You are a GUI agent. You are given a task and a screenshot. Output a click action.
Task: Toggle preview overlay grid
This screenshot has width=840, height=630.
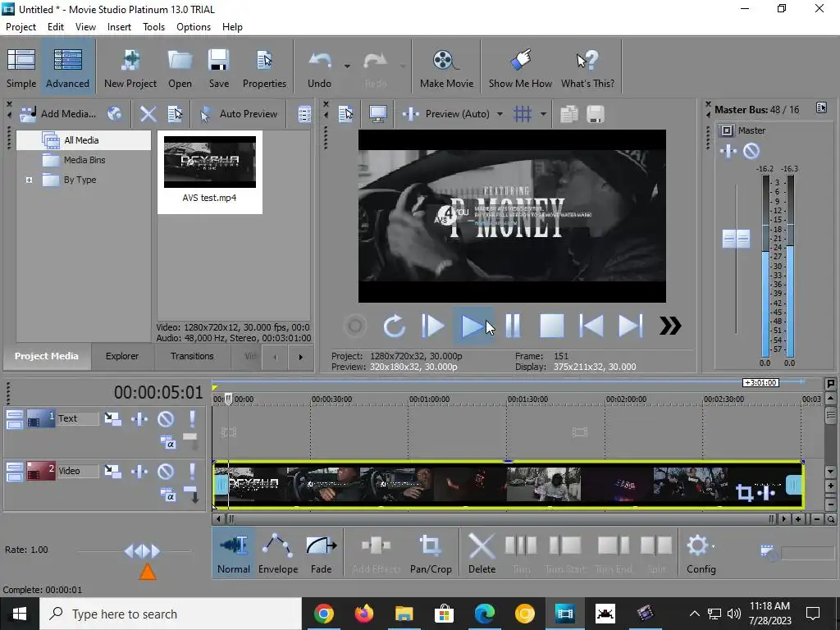pos(523,113)
